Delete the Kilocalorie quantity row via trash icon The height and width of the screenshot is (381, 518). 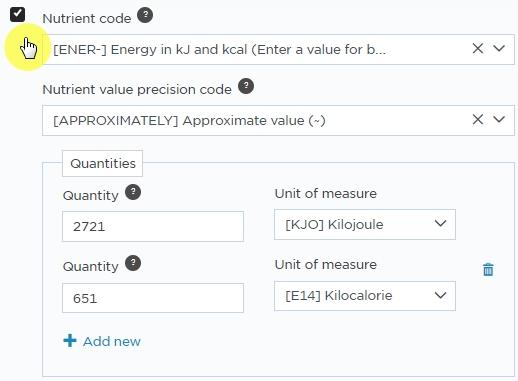[488, 269]
